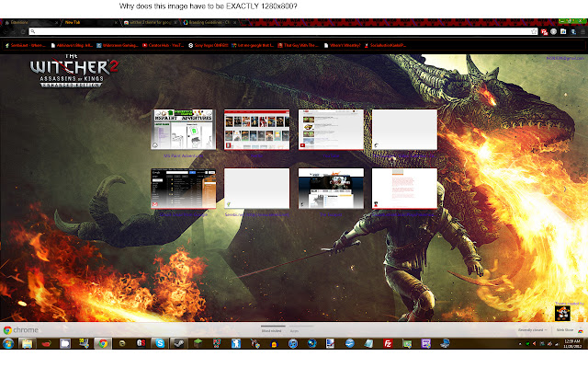
Task: Open Skype from the taskbar
Action: point(162,344)
